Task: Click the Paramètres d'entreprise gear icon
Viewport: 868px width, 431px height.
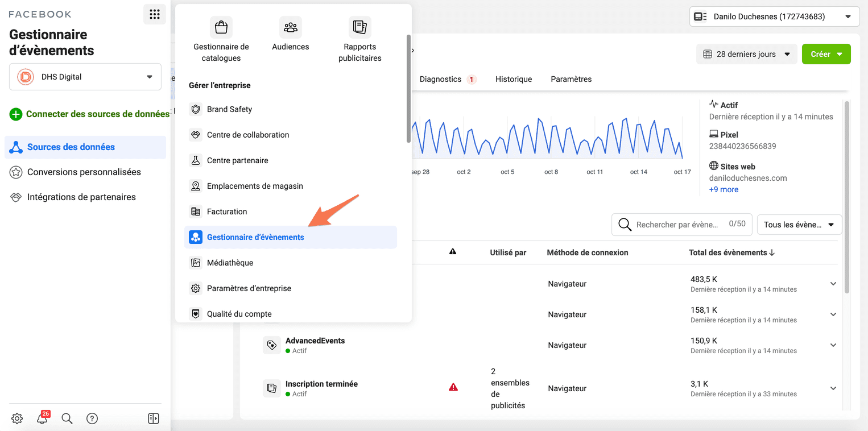Action: [196, 288]
